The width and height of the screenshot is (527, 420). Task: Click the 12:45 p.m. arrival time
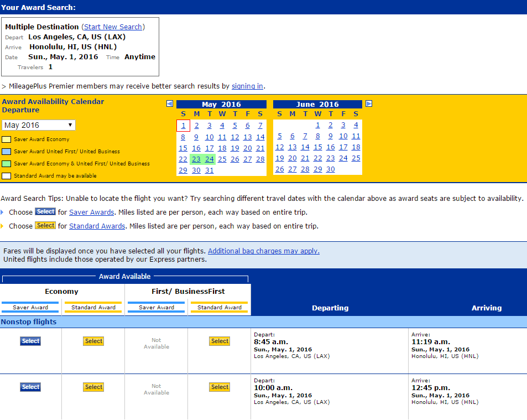tap(431, 388)
